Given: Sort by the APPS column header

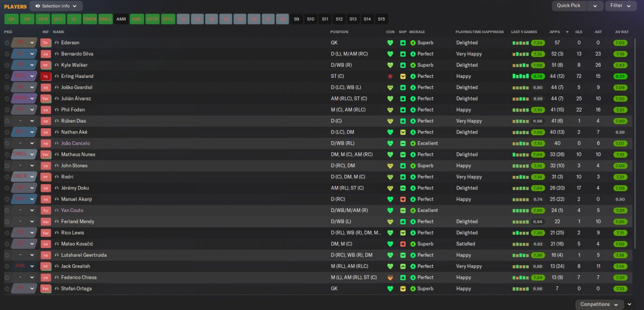Looking at the screenshot, I should click(554, 32).
